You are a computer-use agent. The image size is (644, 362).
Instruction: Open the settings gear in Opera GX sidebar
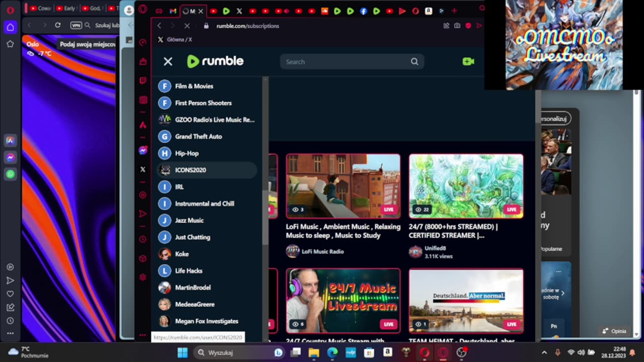tap(143, 277)
